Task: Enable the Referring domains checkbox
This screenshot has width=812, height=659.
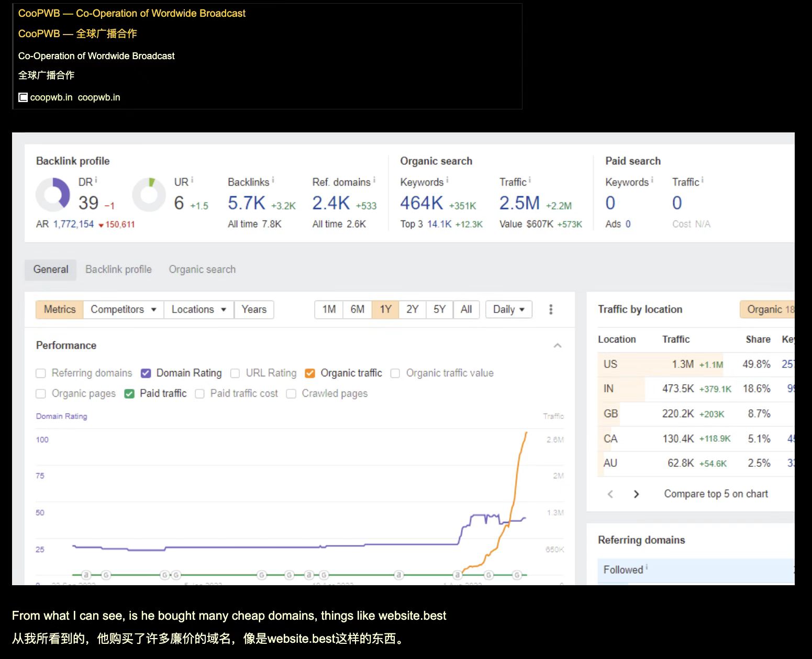Action: [41, 373]
